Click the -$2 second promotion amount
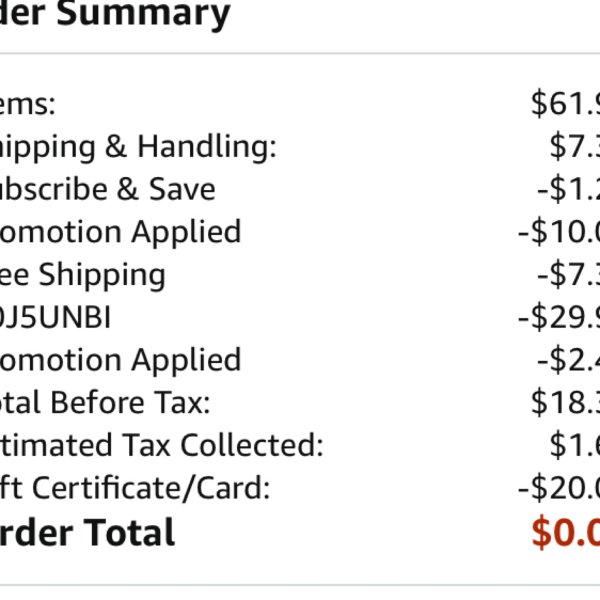The width and height of the screenshot is (600, 600). pos(569,360)
